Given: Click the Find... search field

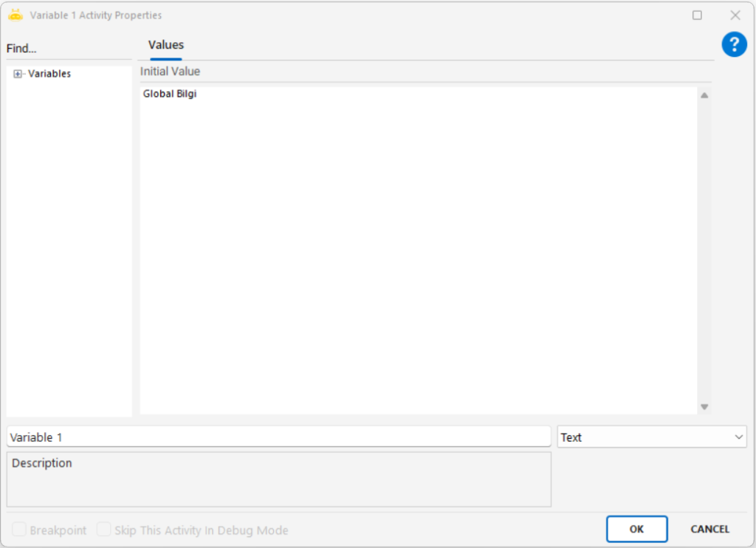Looking at the screenshot, I should pyautogui.click(x=68, y=49).
